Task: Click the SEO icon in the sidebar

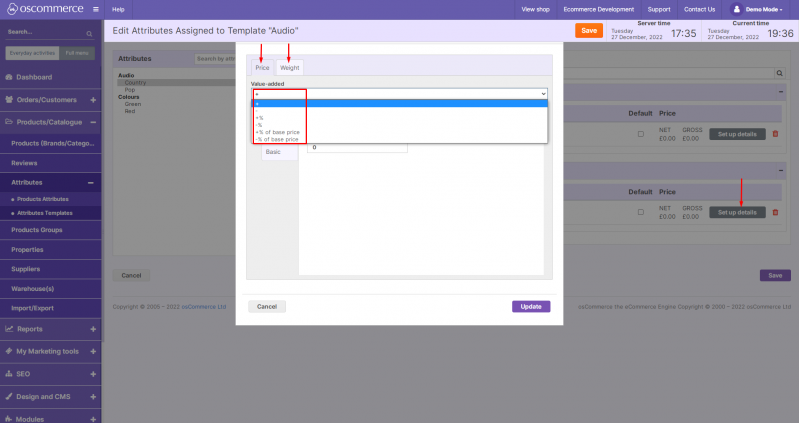Action: coord(9,373)
